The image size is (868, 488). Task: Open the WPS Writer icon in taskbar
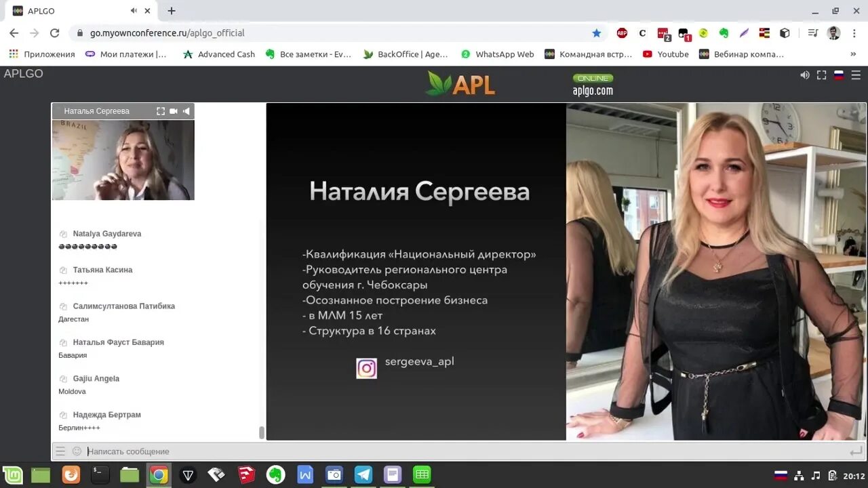click(305, 475)
